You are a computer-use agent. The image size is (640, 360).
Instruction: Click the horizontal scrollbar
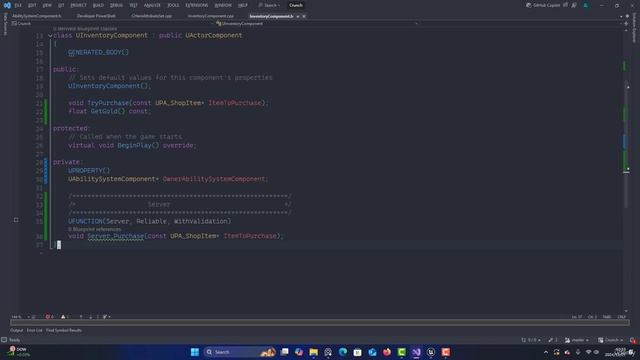[x=320, y=322]
